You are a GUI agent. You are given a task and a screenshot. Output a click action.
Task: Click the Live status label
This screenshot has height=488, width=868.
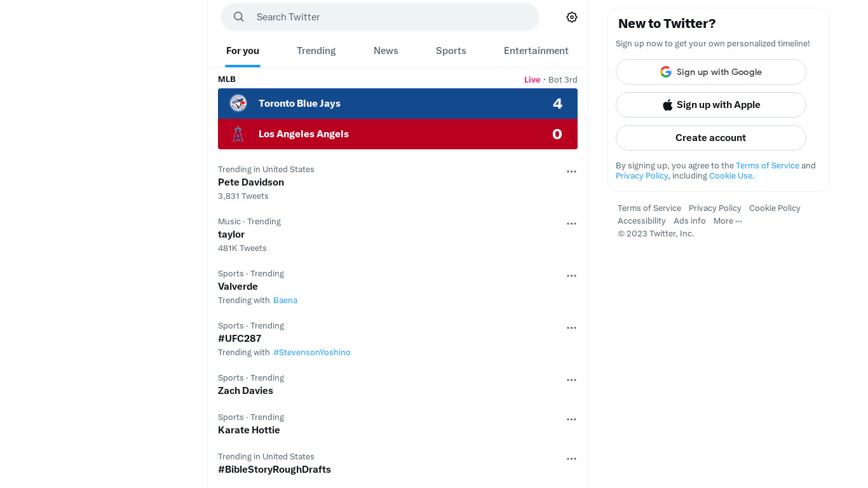(x=532, y=80)
